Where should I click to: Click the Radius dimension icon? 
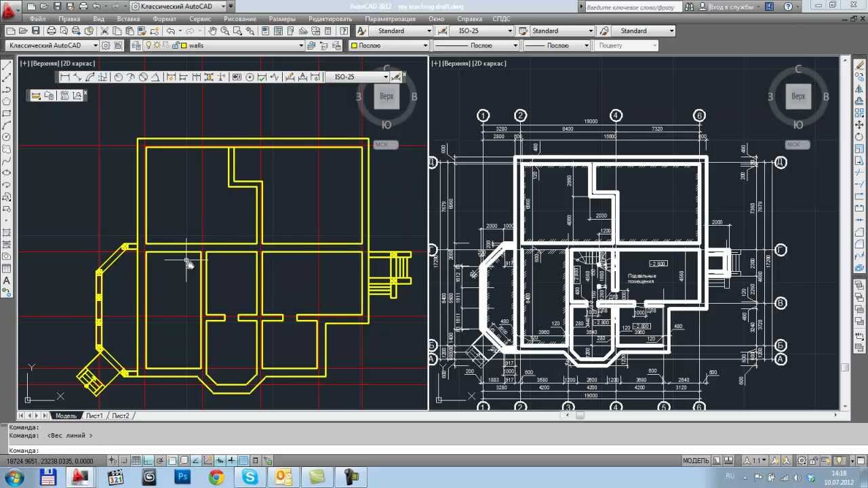(118, 77)
